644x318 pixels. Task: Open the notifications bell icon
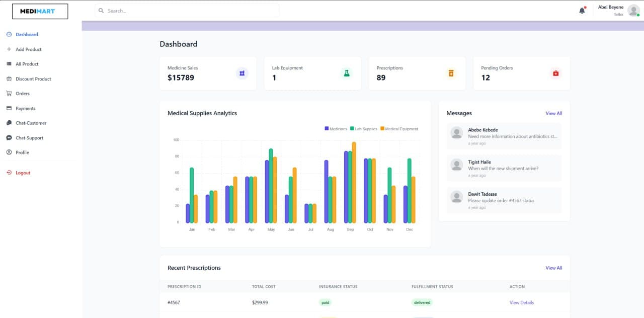pos(582,10)
